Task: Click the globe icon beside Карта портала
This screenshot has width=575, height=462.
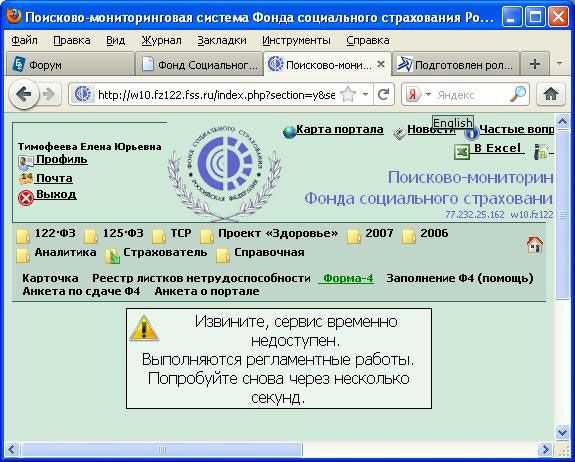Action: [289, 132]
